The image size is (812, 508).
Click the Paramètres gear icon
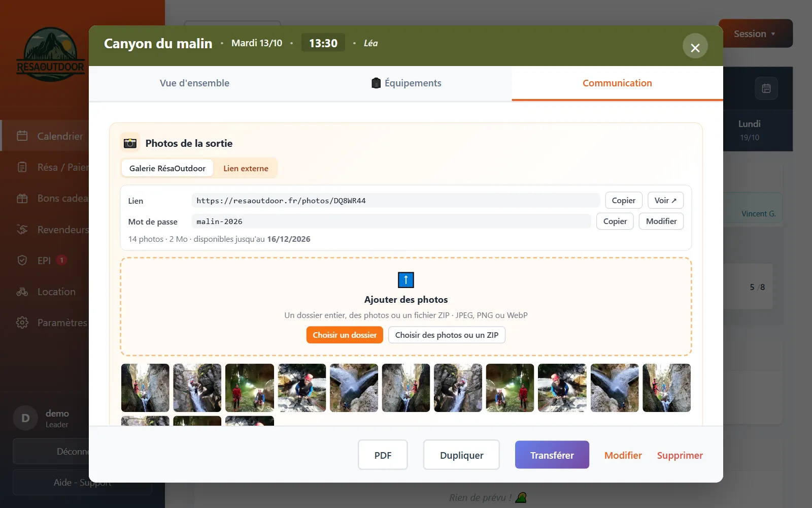[x=22, y=323]
